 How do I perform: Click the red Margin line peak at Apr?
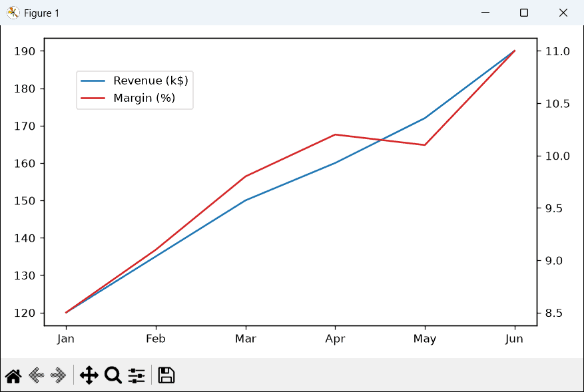coord(335,134)
